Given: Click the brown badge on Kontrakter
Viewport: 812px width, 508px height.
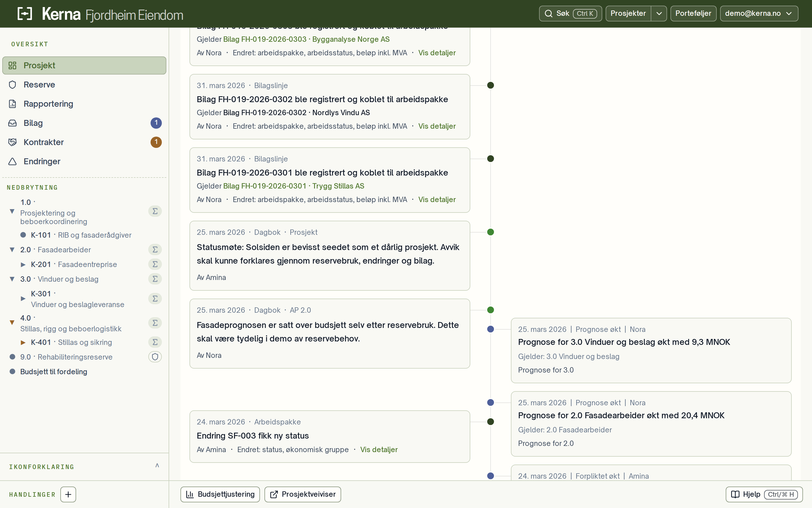Looking at the screenshot, I should tap(156, 142).
